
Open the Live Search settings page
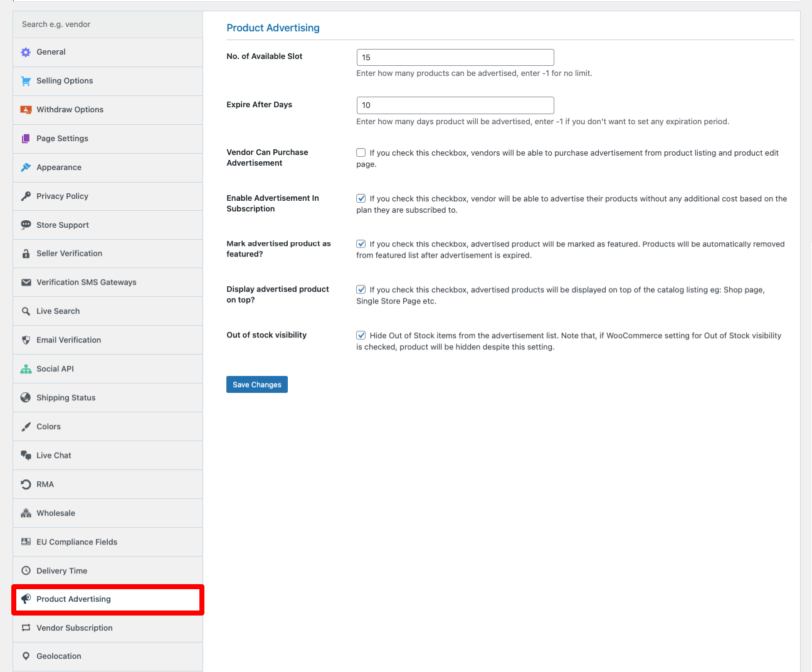pyautogui.click(x=58, y=311)
